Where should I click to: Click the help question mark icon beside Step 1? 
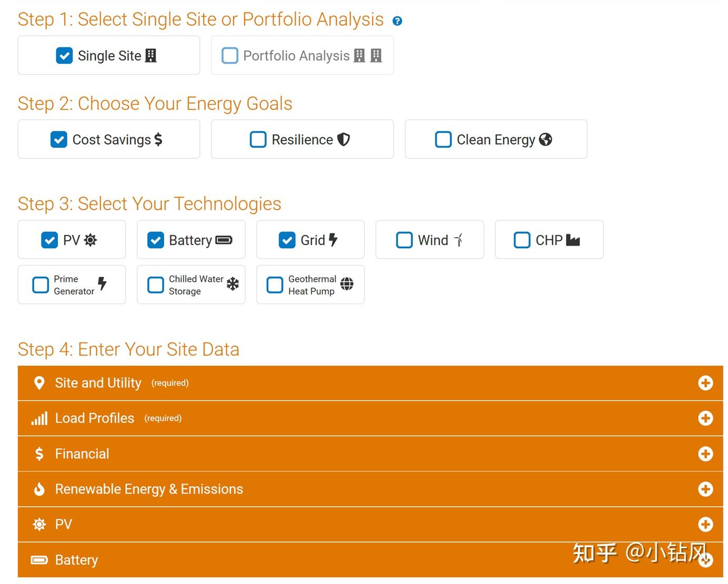point(397,21)
